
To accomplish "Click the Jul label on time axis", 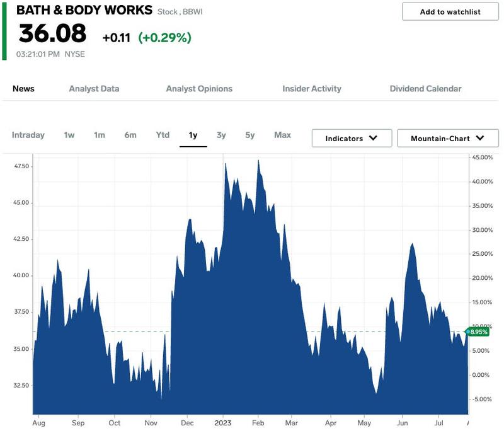I will point(438,423).
